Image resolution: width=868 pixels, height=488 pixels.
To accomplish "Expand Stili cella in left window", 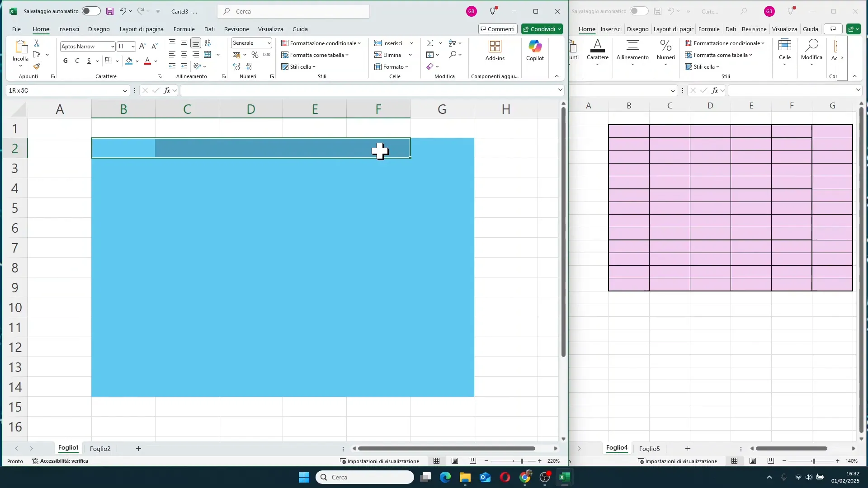I will [298, 66].
